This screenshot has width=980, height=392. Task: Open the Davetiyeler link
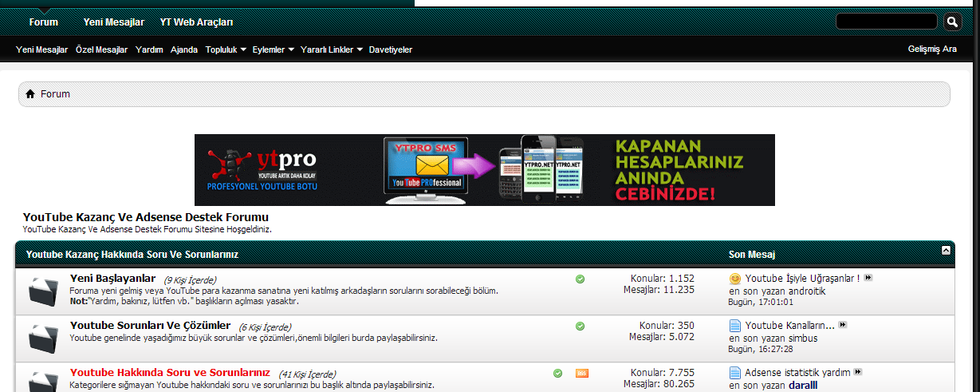point(390,49)
